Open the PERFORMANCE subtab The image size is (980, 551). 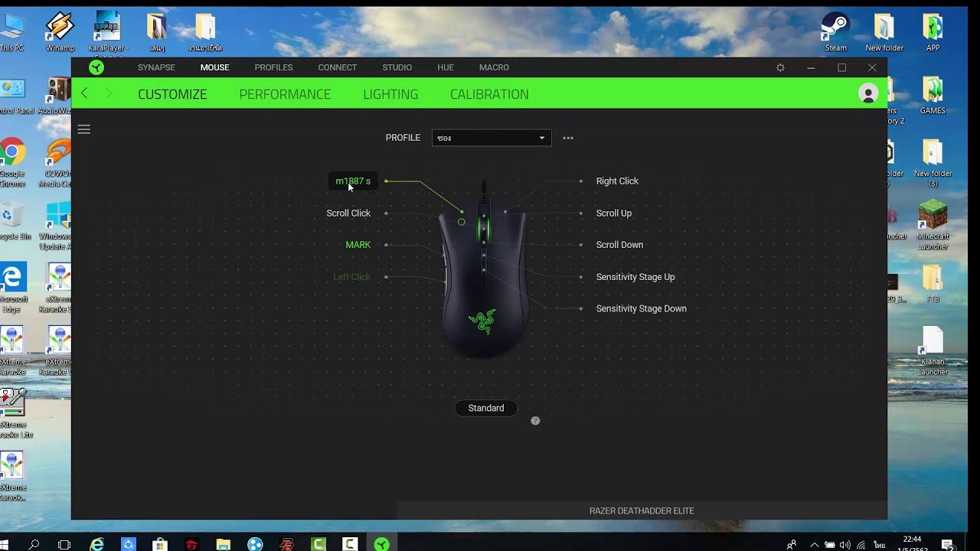tap(285, 94)
